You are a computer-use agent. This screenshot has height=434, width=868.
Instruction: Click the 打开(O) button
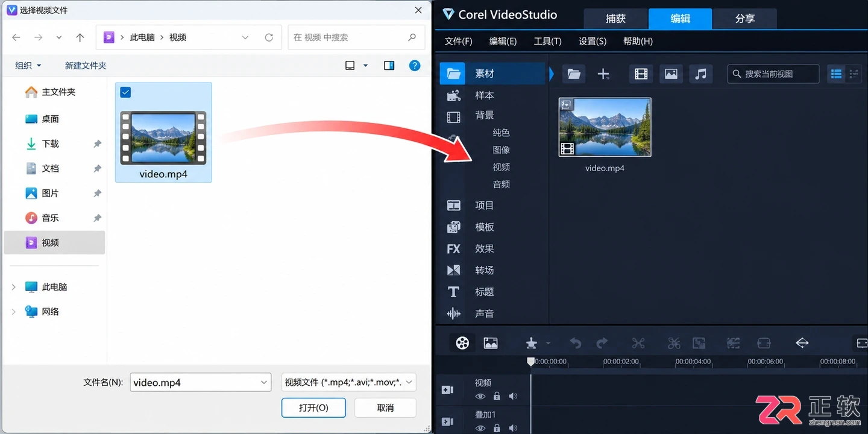pyautogui.click(x=313, y=408)
